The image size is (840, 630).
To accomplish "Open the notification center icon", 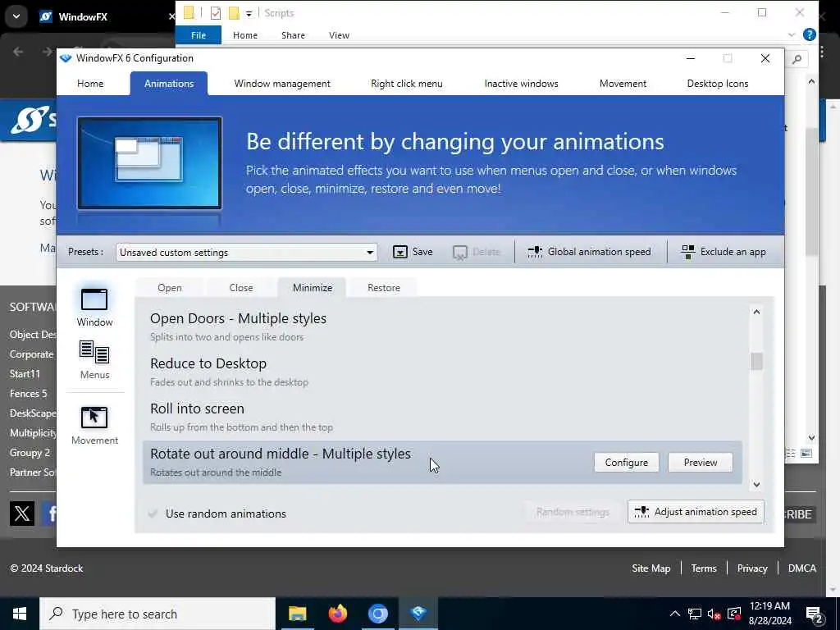I will (815, 614).
